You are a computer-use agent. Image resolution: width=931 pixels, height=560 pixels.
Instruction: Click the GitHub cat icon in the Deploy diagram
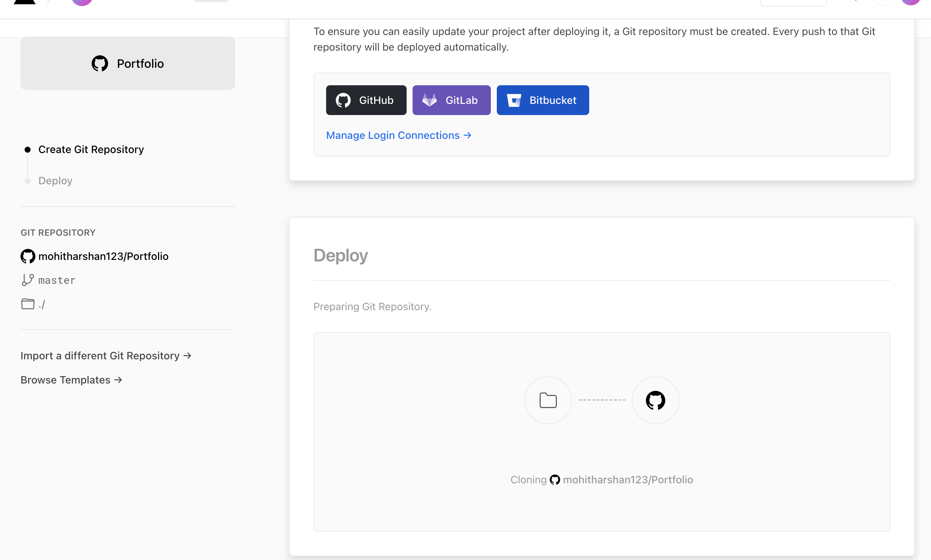[x=654, y=400]
